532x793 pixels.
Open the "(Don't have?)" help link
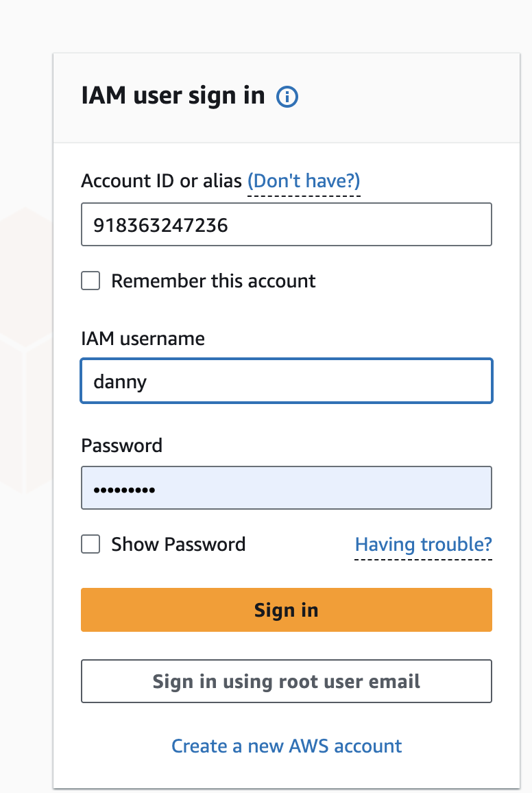pos(304,181)
